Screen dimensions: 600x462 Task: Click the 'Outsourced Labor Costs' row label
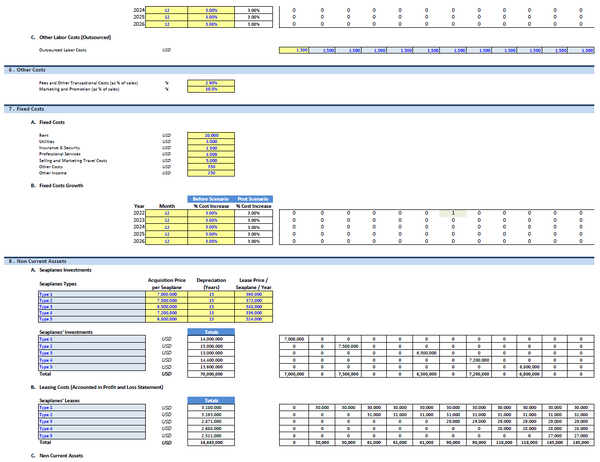[x=62, y=50]
